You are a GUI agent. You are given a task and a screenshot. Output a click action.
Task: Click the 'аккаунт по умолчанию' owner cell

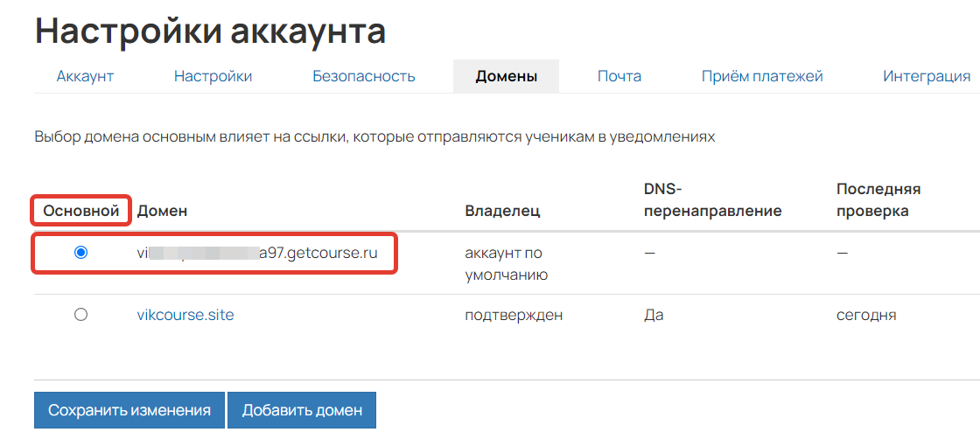coord(507,263)
